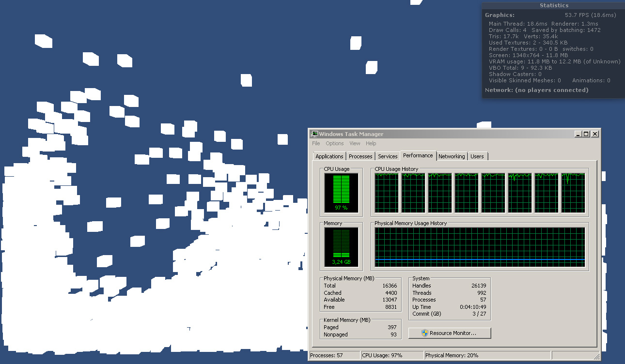The height and width of the screenshot is (364, 625).
Task: Select the Users tab
Action: [477, 156]
